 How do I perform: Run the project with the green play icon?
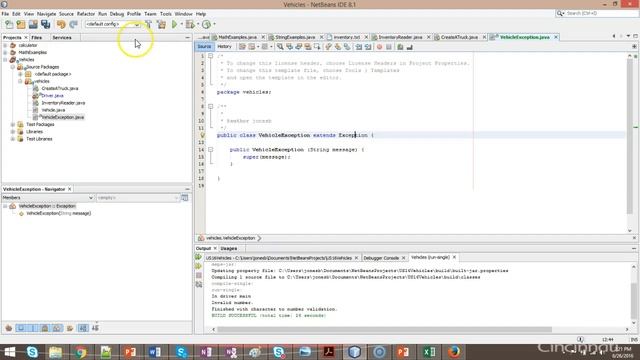click(174, 24)
